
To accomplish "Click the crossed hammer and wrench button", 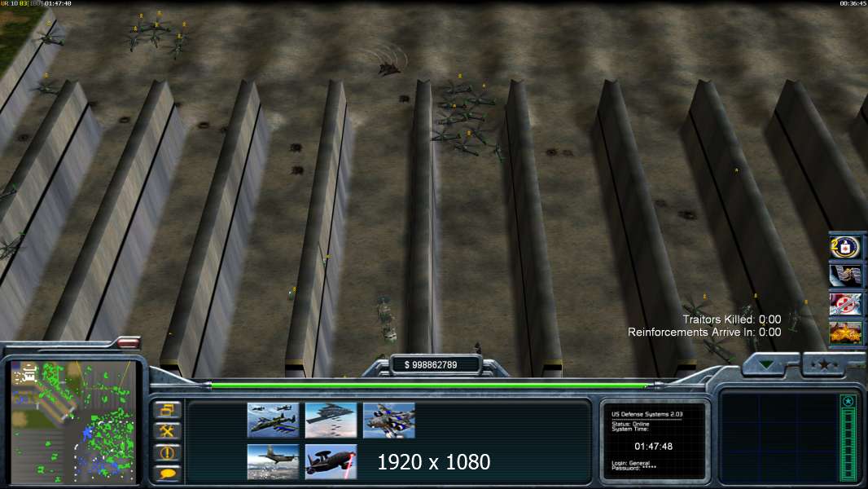I will 167,431.
